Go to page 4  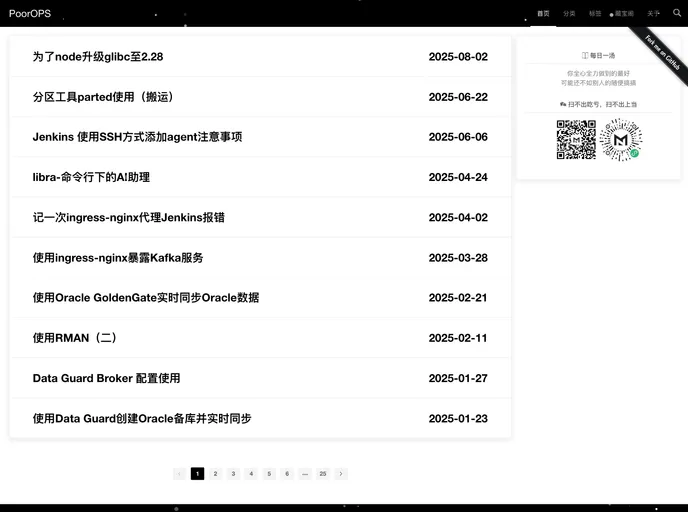point(251,474)
